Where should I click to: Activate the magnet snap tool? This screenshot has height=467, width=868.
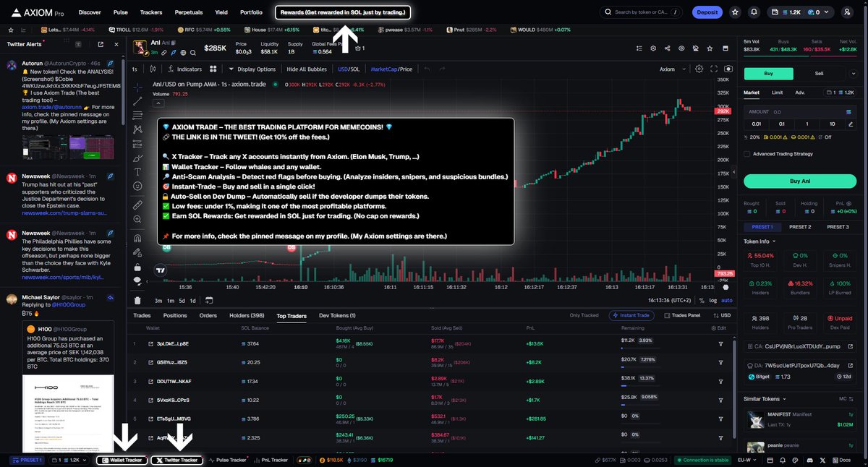pos(137,238)
